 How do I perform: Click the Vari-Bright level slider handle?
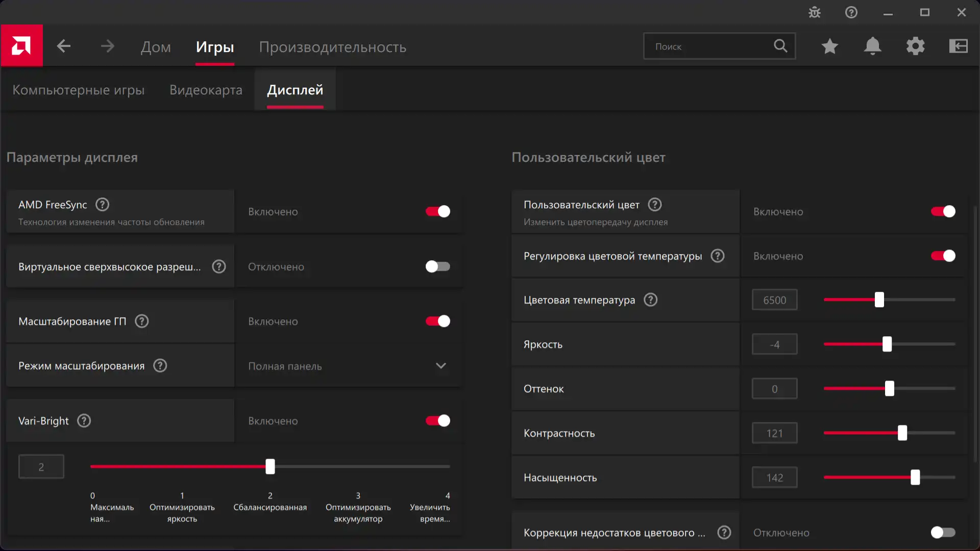click(270, 466)
